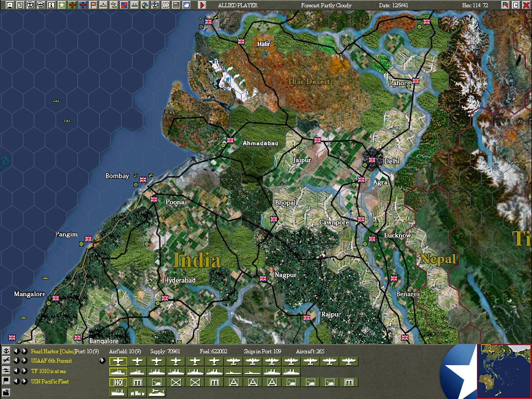Select the Pangim base flag on map

(88, 238)
